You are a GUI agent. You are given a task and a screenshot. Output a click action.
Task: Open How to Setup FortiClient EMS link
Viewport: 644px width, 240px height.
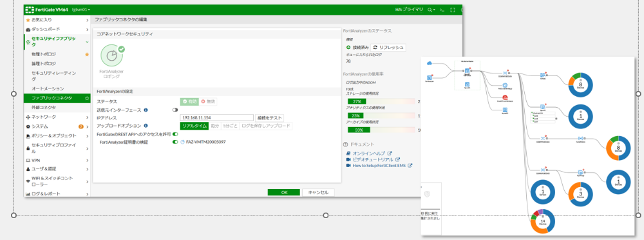(x=379, y=166)
